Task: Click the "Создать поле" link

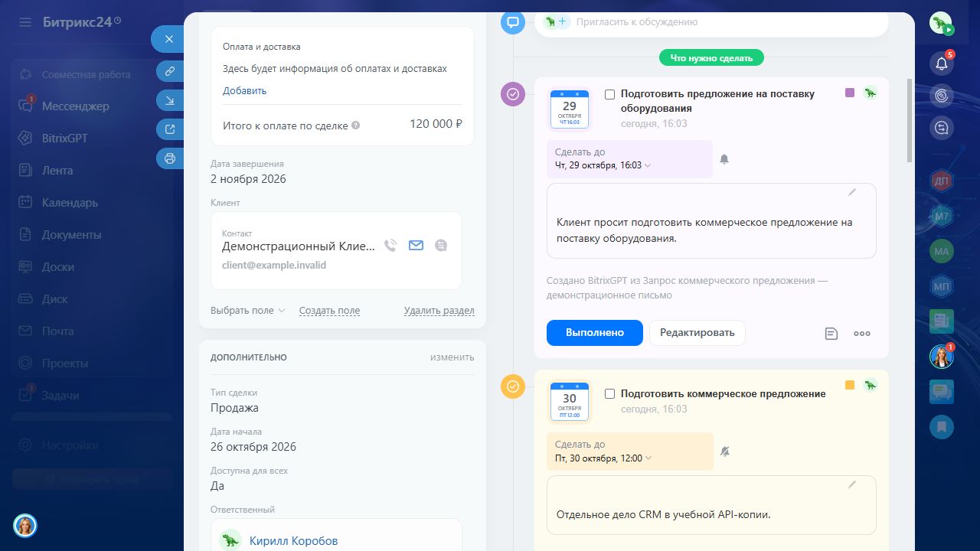Action: 329,311
